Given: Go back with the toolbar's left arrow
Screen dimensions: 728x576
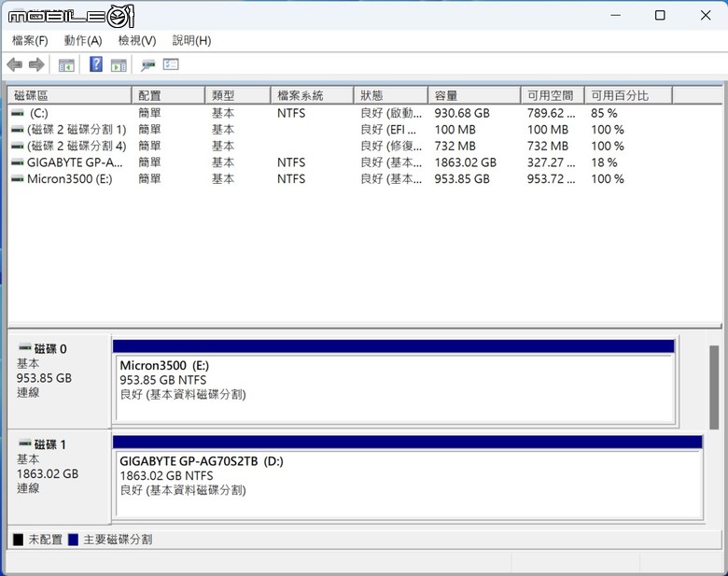Looking at the screenshot, I should [15, 64].
